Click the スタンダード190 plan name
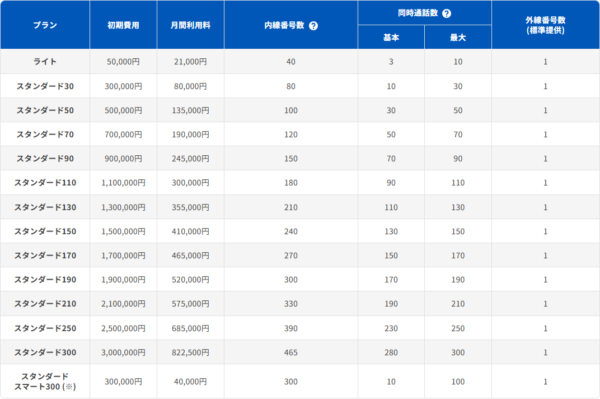The width and height of the screenshot is (600, 399). click(x=45, y=279)
